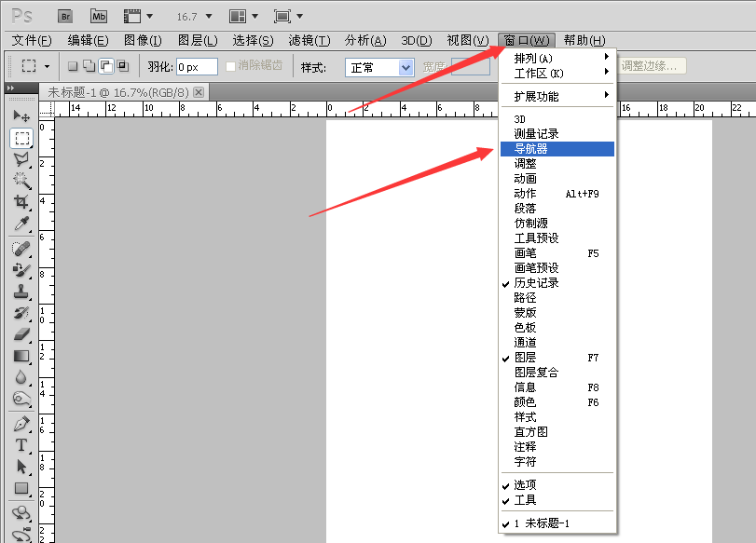The width and height of the screenshot is (756, 543).
Task: Open the 编辑(E) menu
Action: [x=88, y=40]
